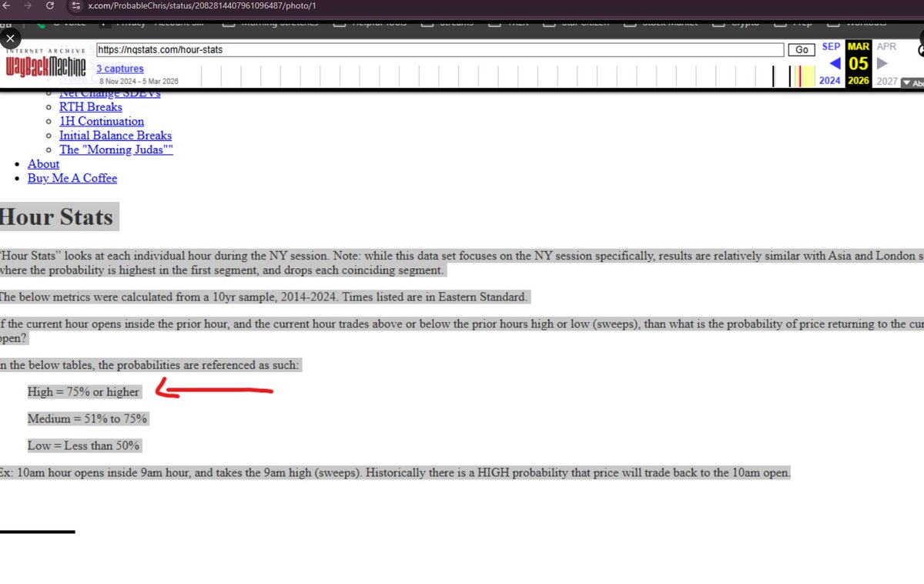Viewport: 924px width, 584px height.
Task: Reload the page using the browser refresh icon
Action: [49, 5]
